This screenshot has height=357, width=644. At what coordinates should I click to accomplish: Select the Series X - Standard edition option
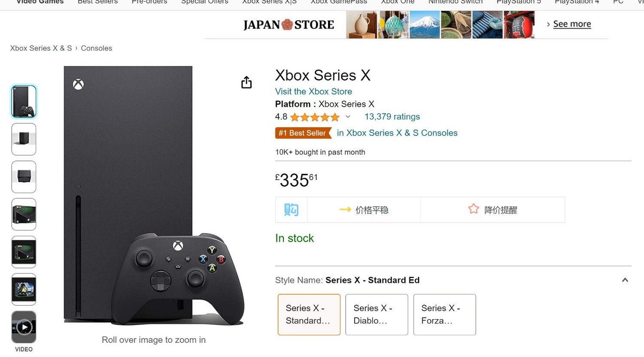point(309,314)
